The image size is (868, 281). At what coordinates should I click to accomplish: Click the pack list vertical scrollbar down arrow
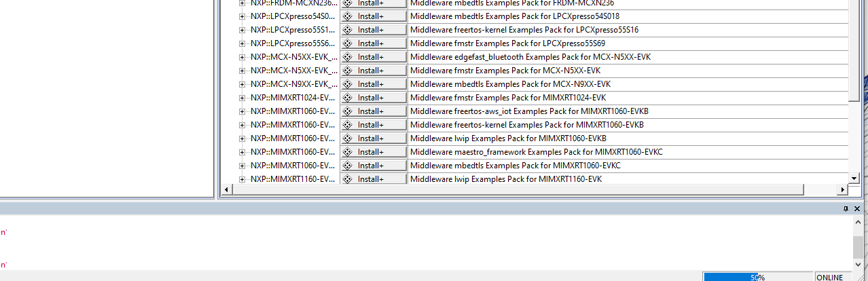(x=854, y=178)
